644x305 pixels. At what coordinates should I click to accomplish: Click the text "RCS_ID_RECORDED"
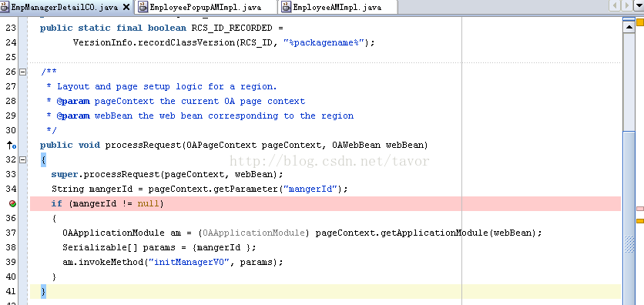(x=232, y=28)
